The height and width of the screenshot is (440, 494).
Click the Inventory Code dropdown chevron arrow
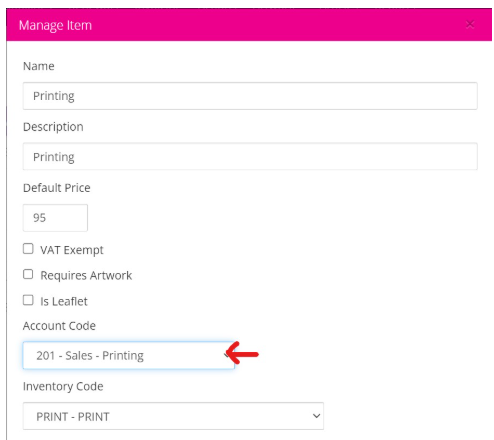316,416
